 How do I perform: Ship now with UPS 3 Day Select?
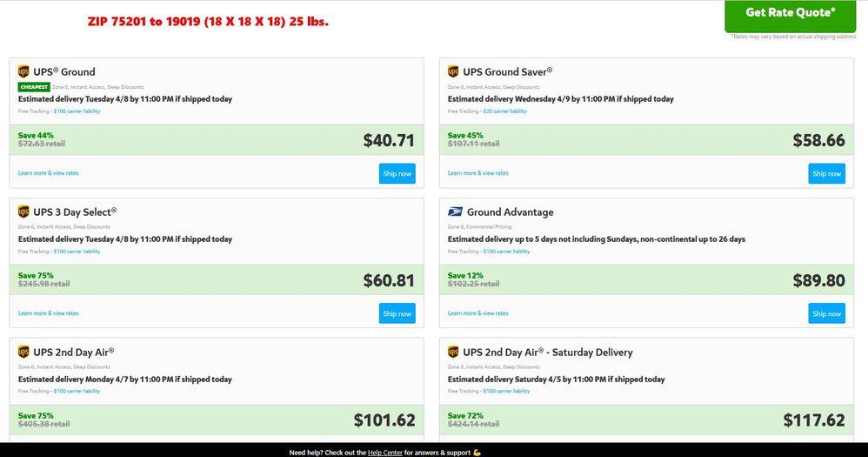click(397, 313)
